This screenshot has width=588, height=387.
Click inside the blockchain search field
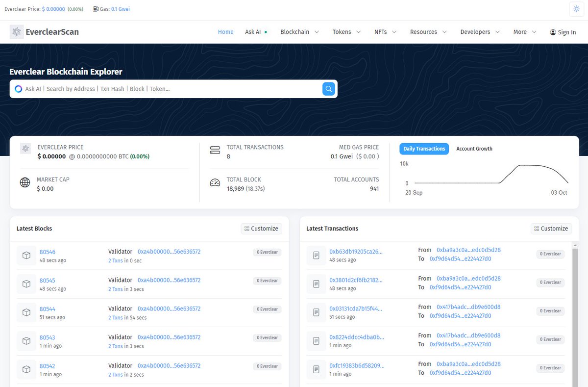click(x=171, y=89)
